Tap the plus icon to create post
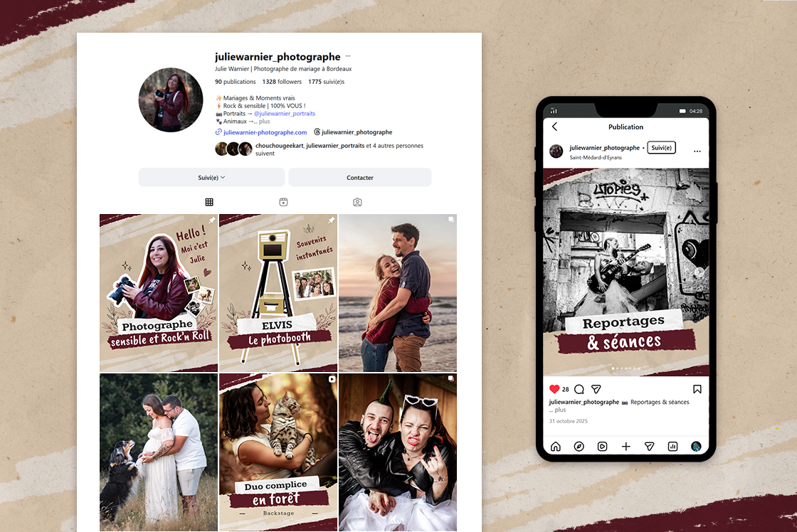 tap(626, 447)
